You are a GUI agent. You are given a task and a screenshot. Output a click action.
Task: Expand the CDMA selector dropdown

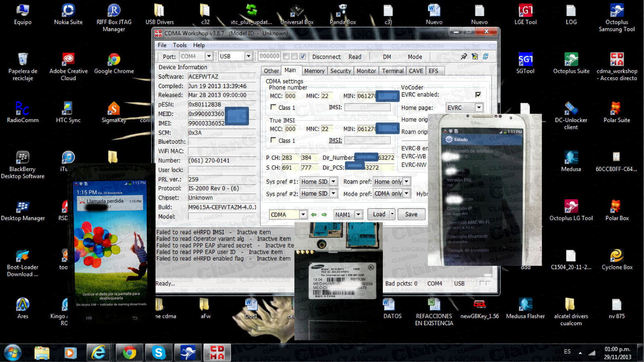click(303, 215)
